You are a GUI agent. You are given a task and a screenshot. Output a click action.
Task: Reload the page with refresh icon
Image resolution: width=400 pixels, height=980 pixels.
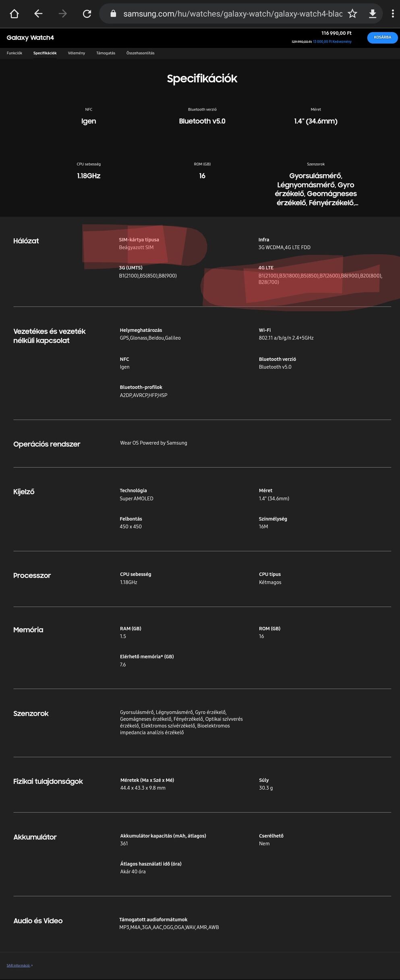pos(87,14)
